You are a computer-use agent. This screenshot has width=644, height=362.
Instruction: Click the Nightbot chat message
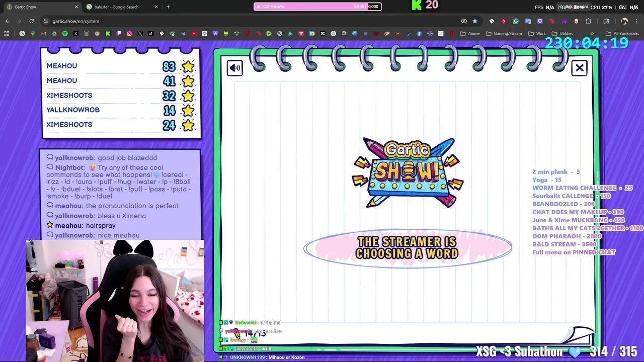click(119, 182)
